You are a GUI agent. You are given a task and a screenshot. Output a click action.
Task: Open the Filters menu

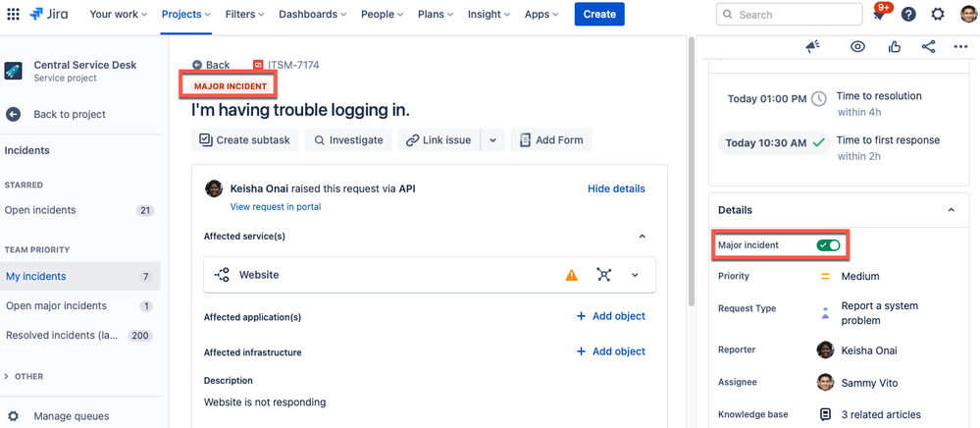pyautogui.click(x=244, y=14)
